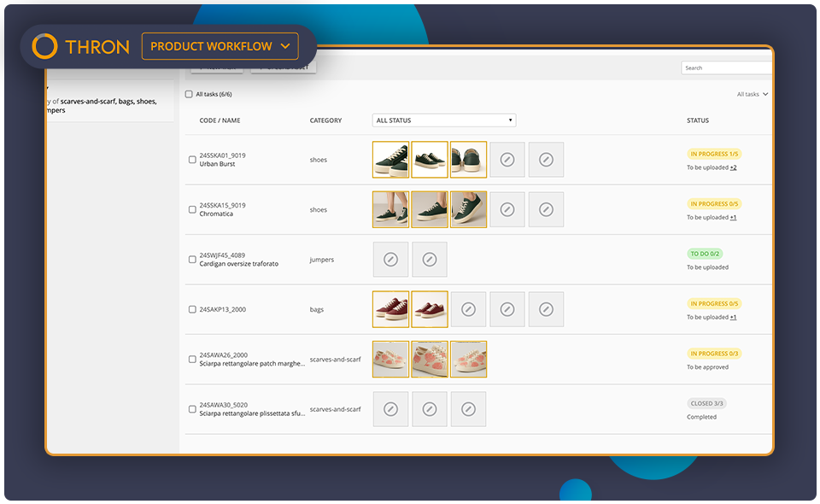Screen dimensions: 820x504
Task: Open an empty asset slot for Urban Burst
Action: 507,160
